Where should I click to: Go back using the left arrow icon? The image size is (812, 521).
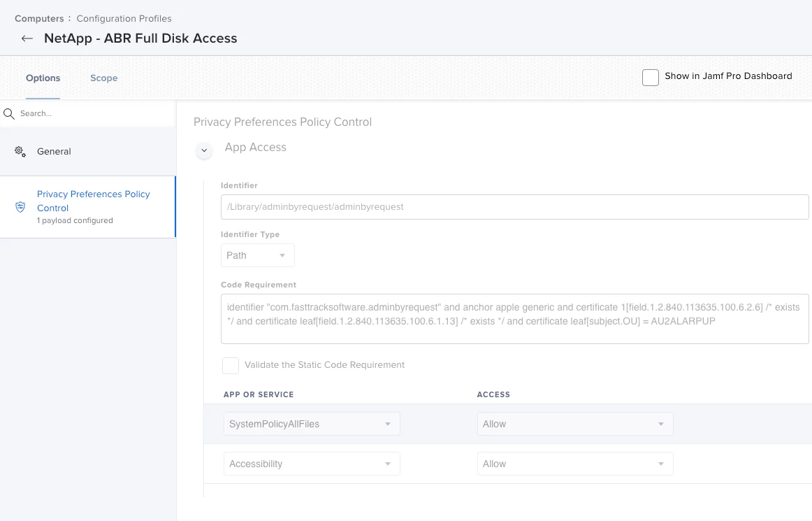point(27,38)
